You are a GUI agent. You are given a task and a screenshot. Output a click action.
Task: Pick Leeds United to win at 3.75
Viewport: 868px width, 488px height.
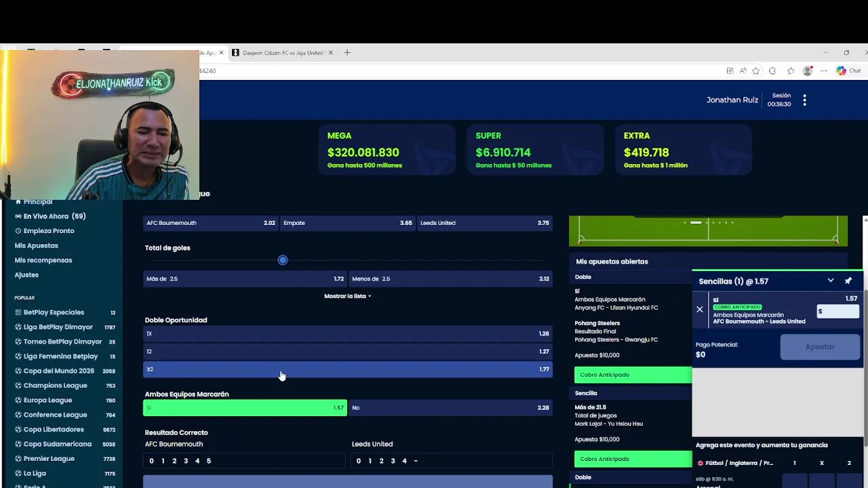(484, 223)
